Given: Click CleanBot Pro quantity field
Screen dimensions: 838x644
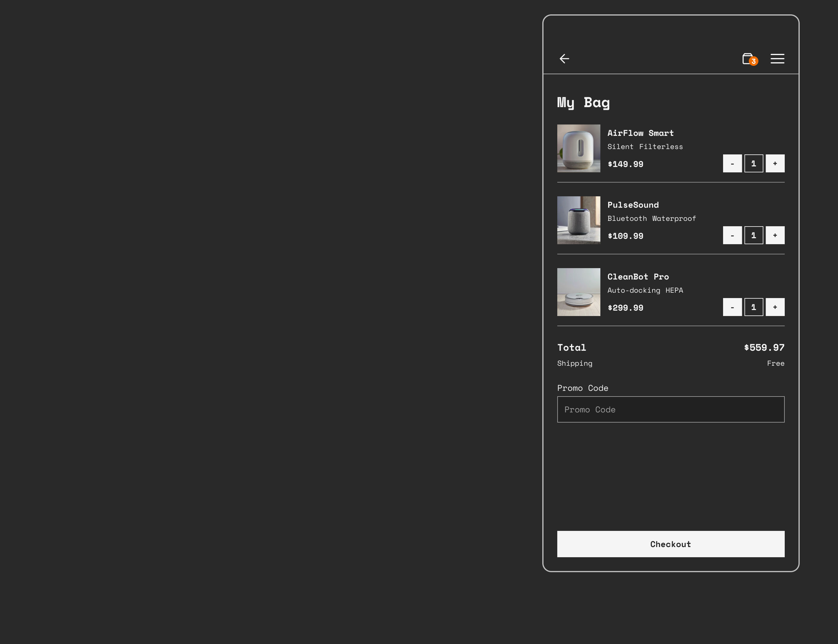Looking at the screenshot, I should 753,307.
